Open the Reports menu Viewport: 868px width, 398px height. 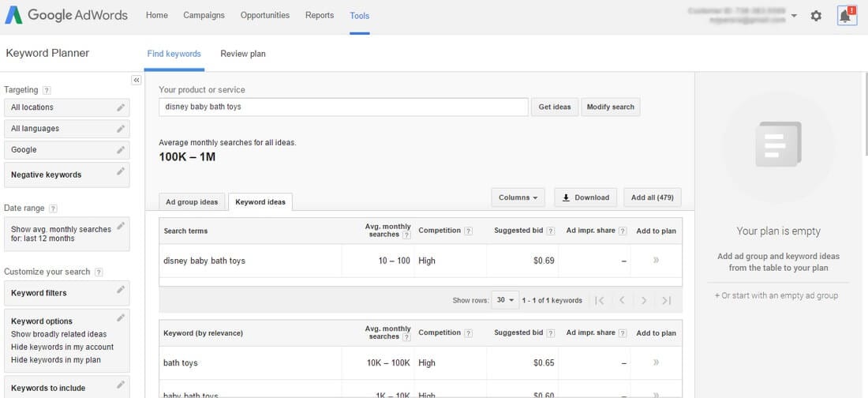click(320, 16)
